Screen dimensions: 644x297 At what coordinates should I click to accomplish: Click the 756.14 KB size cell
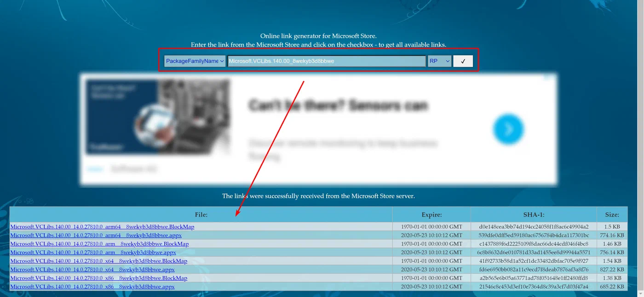pos(612,252)
